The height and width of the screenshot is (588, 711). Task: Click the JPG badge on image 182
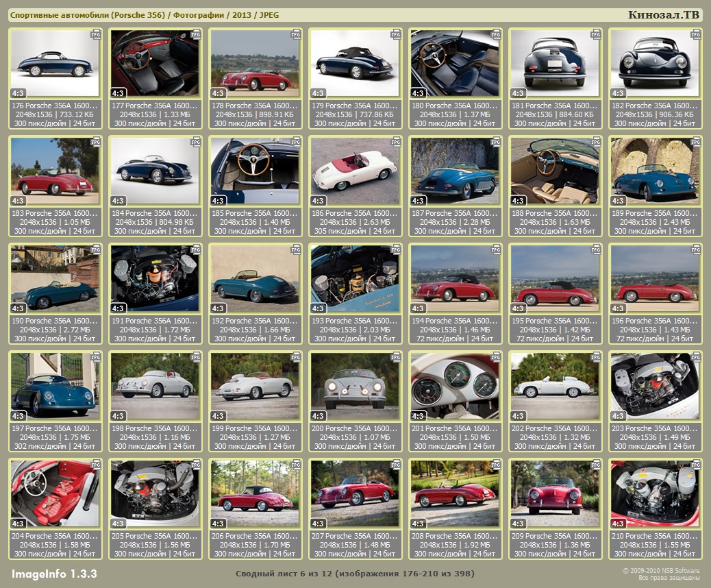[x=695, y=34]
